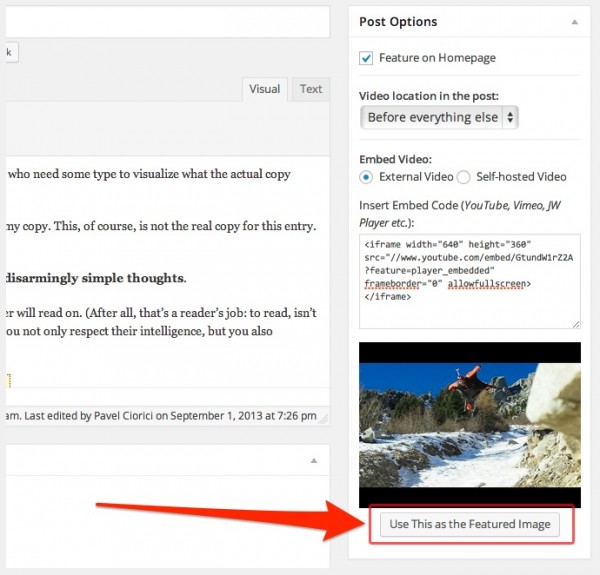600x575 pixels.
Task: Select the Self-hosted Video radio button
Action: coord(463,177)
